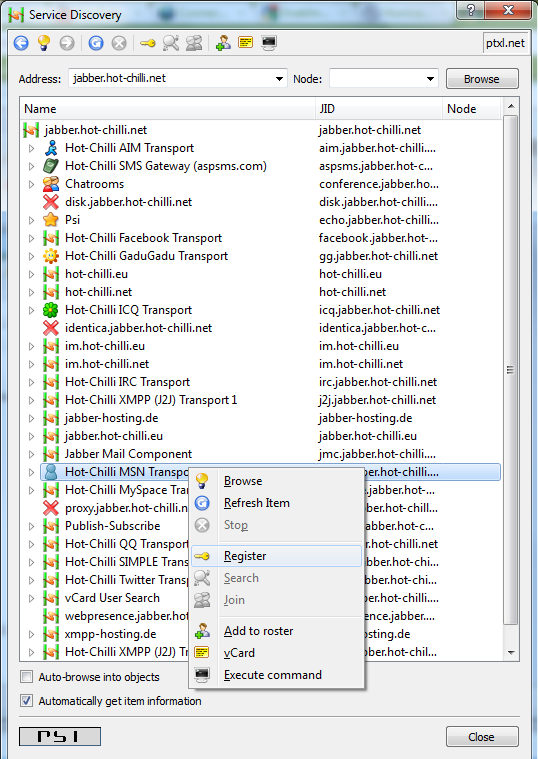
Task: Open the Node combo box dropdown
Action: tap(430, 79)
